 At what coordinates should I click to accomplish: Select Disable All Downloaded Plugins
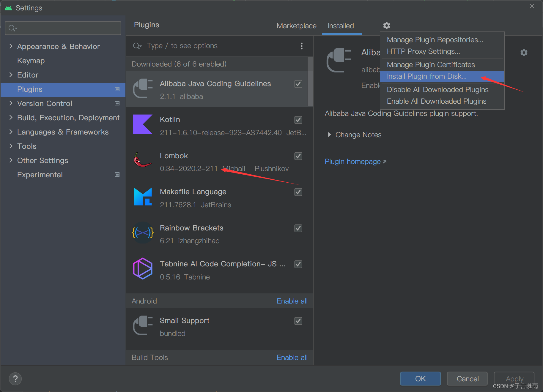[442, 90]
